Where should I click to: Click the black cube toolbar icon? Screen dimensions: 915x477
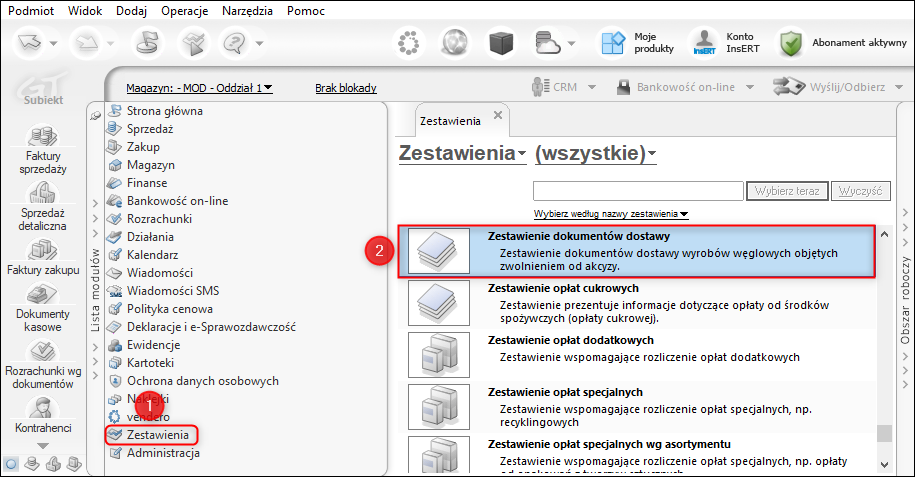[501, 43]
